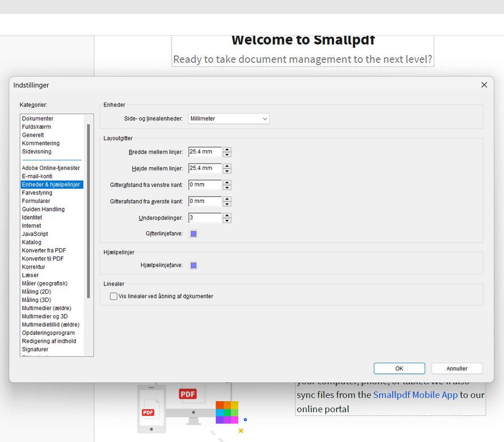Open Smallpdf Mobile App link in document
504x442 pixels.
point(415,395)
